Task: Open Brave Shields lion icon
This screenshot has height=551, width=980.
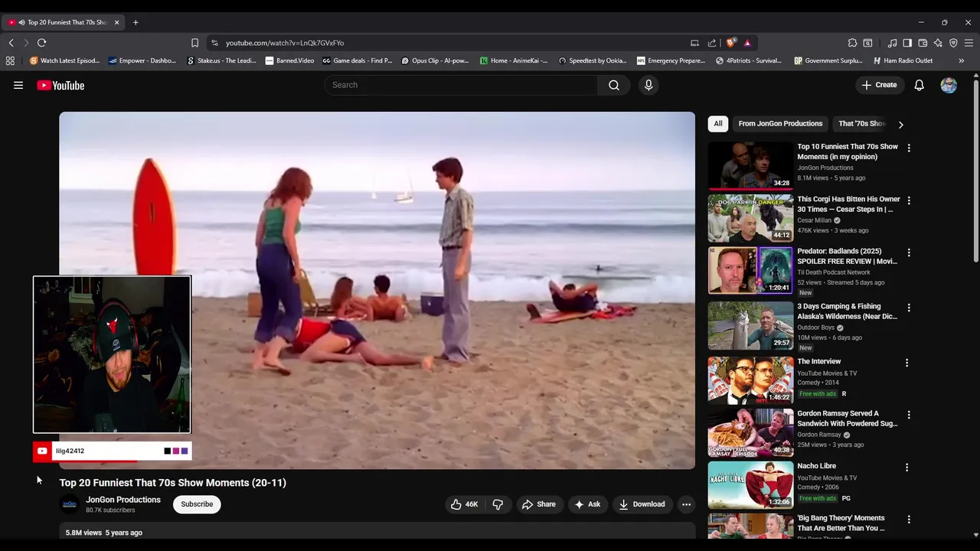Action: (731, 43)
